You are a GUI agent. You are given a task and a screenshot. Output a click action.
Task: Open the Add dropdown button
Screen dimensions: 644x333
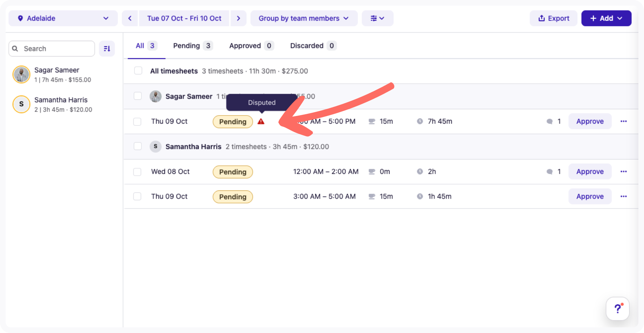pos(606,18)
